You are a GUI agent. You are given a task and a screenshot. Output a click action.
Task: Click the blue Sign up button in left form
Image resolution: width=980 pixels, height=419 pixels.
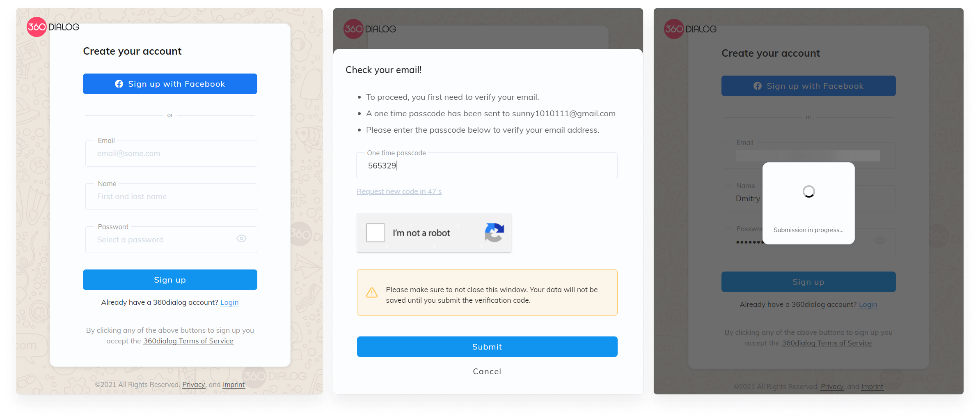170,280
